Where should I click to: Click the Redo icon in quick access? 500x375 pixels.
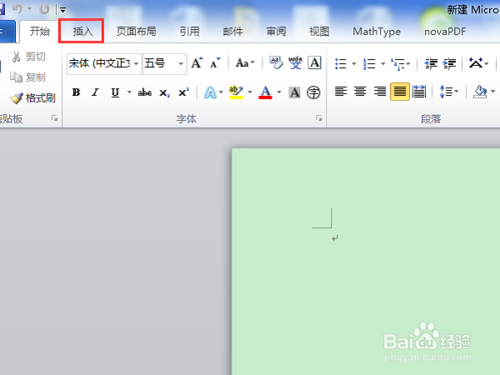pos(44,9)
